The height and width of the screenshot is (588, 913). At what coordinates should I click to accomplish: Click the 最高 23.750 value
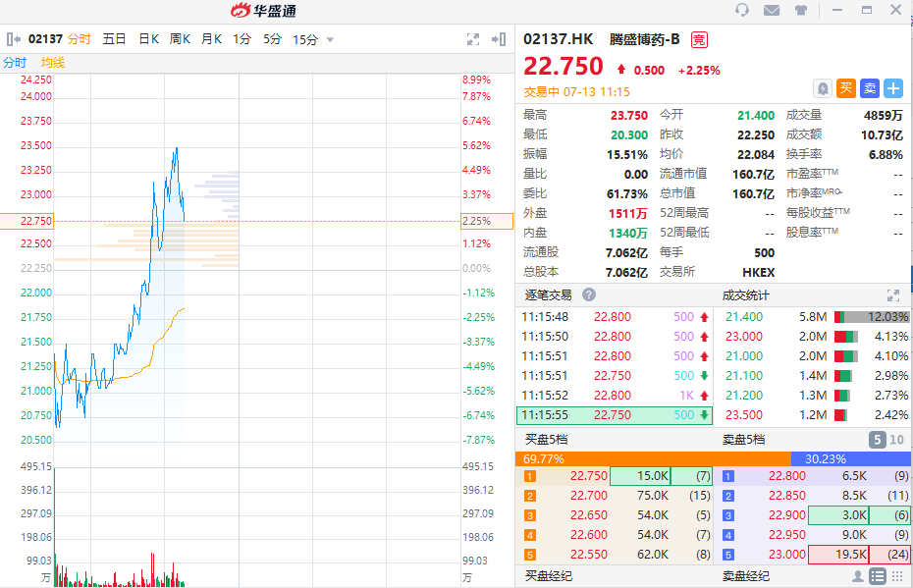tap(629, 115)
